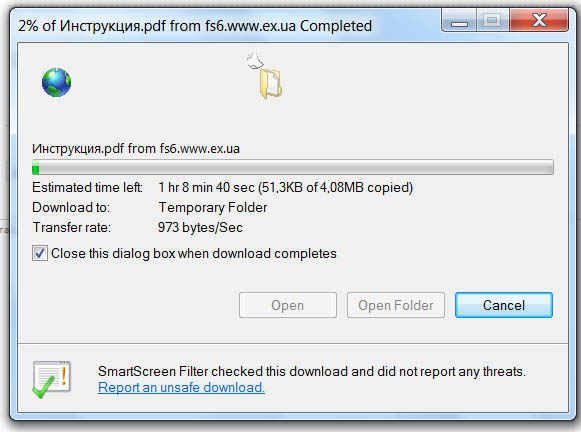
Task: Click the grey unfilled download progress bar
Action: click(296, 167)
